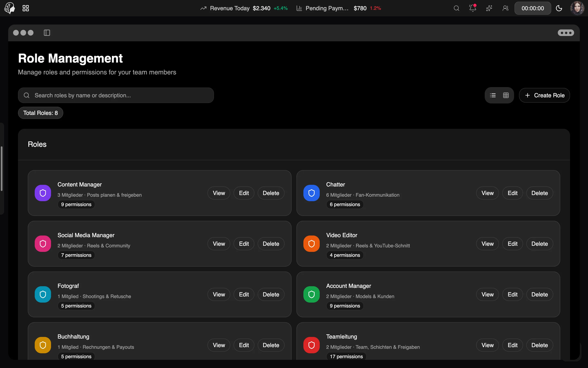Switch to grid view
This screenshot has height=368, width=588.
[x=506, y=95]
